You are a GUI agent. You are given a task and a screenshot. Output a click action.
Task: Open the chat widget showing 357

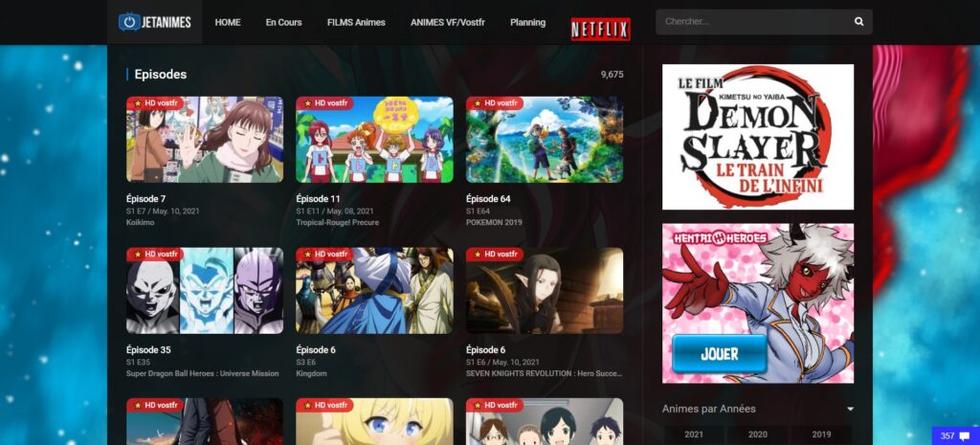point(956,435)
